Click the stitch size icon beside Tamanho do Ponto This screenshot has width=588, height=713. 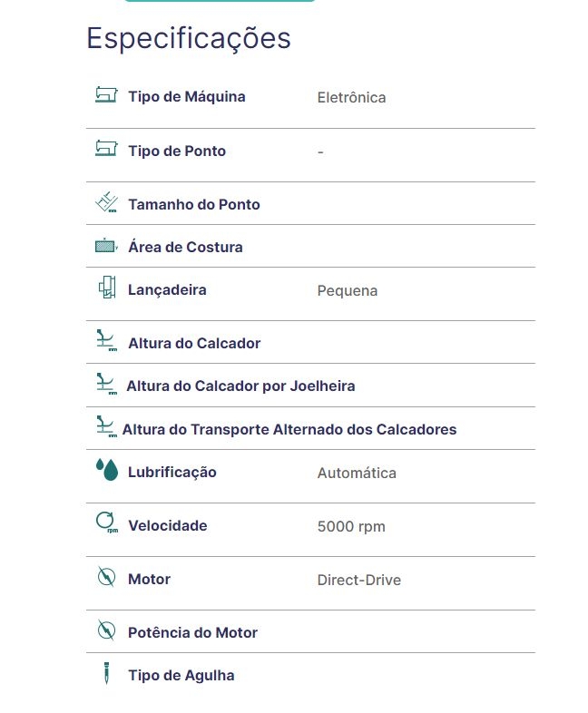tap(106, 203)
